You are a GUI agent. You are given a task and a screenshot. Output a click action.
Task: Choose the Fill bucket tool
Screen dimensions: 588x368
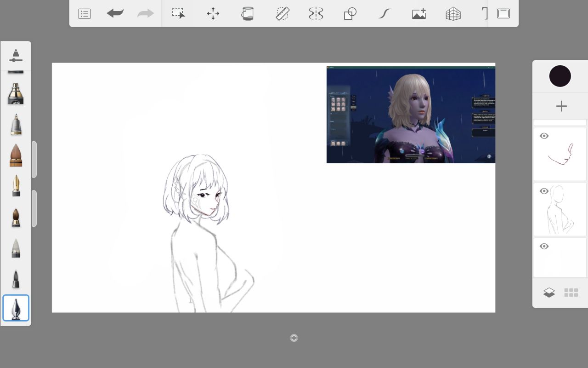click(x=248, y=13)
